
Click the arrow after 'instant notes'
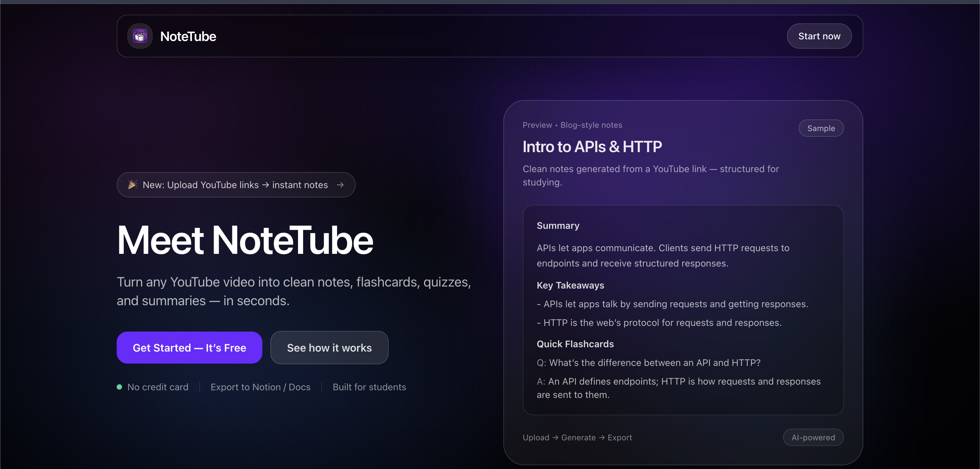[x=340, y=184]
